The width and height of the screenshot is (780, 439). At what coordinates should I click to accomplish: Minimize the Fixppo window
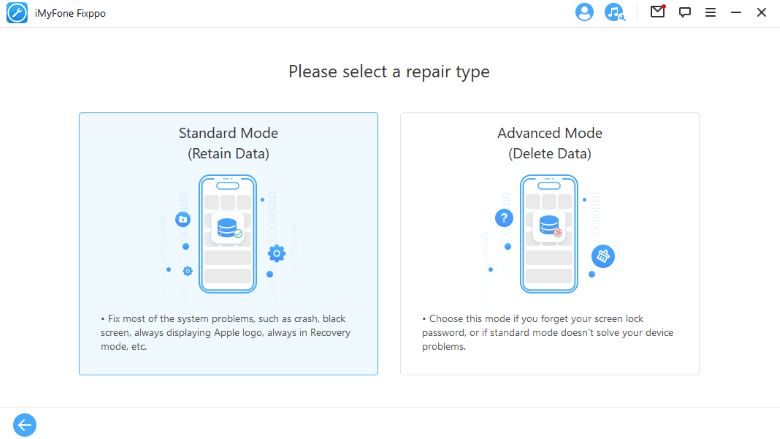736,12
